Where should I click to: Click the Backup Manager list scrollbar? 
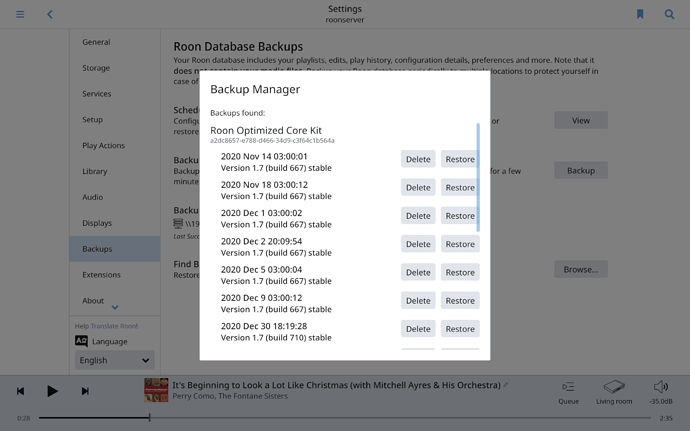pos(478,177)
